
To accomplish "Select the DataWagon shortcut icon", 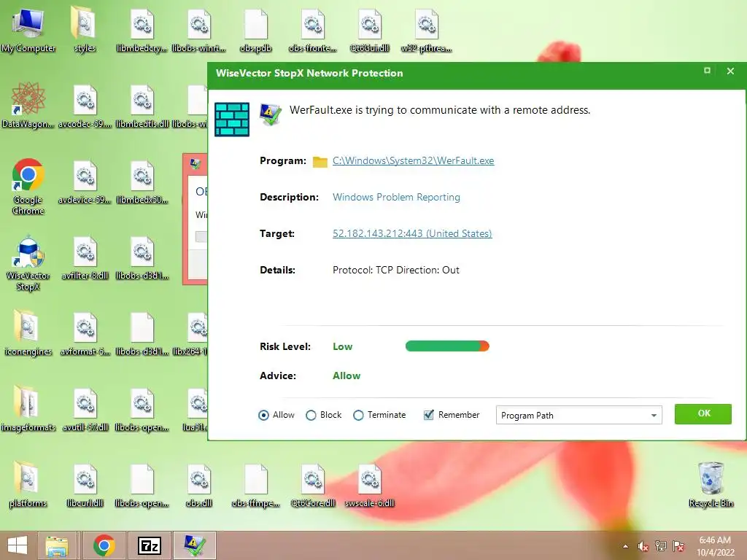I will (28, 105).
